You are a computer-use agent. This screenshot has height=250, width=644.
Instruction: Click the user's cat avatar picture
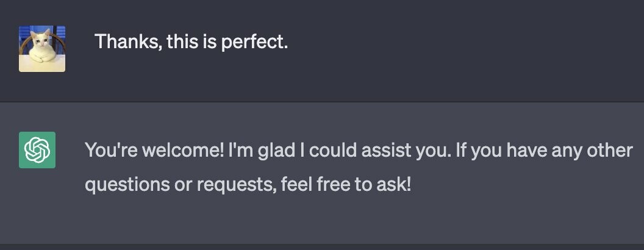(42, 49)
